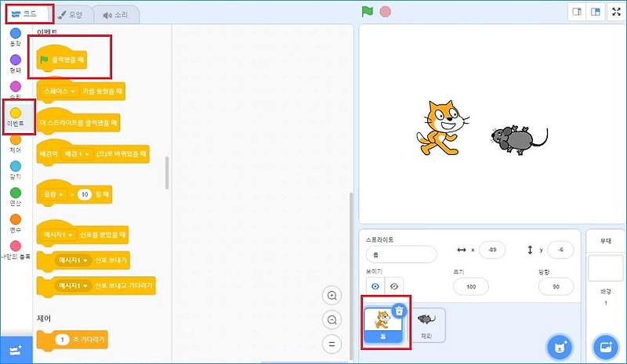Screen dimensions: 627x364
Task: Select the purple 형태 (Looks) category
Action: click(x=16, y=64)
